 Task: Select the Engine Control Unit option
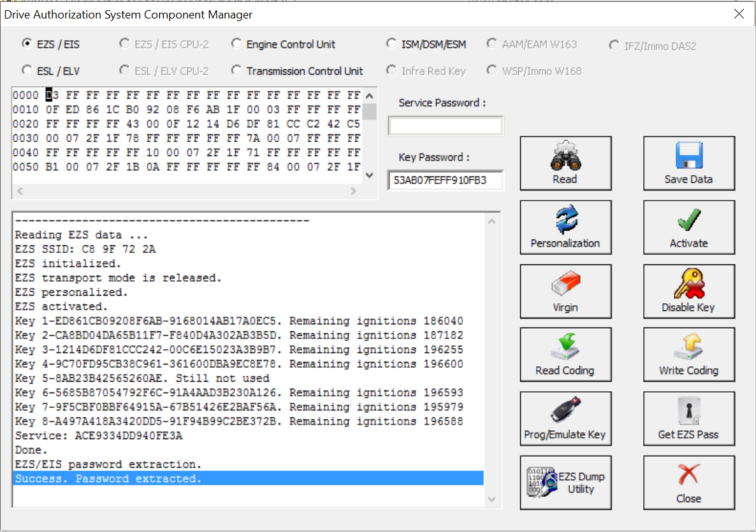(x=236, y=44)
